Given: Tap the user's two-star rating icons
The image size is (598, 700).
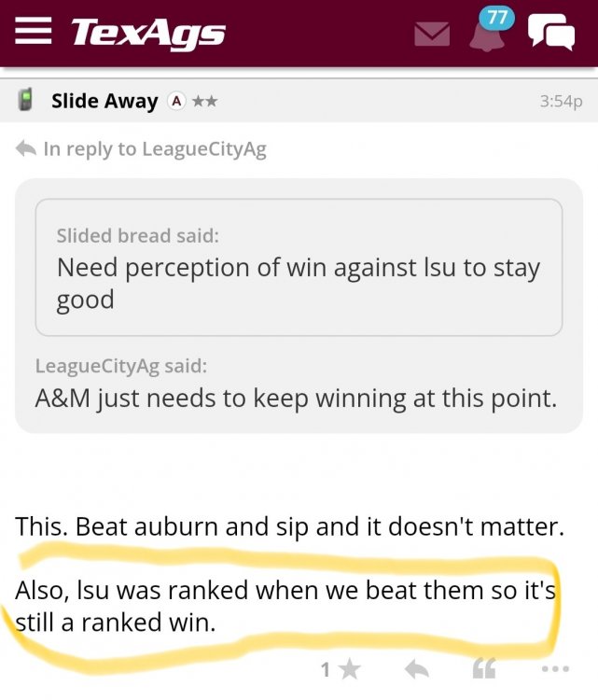Looking at the screenshot, I should (204, 101).
